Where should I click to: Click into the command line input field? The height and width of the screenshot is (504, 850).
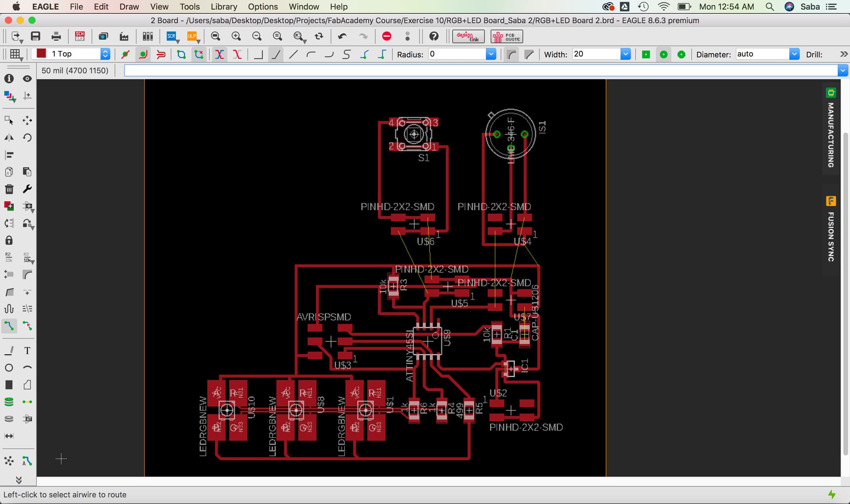481,70
